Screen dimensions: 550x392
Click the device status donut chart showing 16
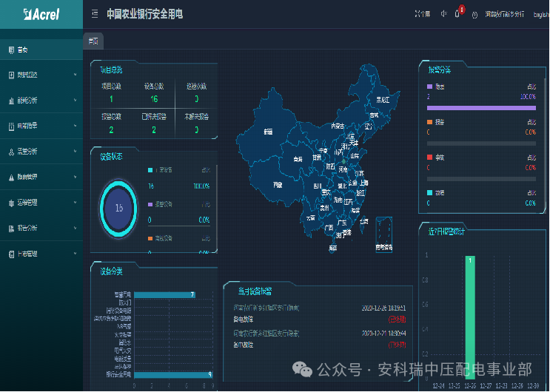(118, 209)
